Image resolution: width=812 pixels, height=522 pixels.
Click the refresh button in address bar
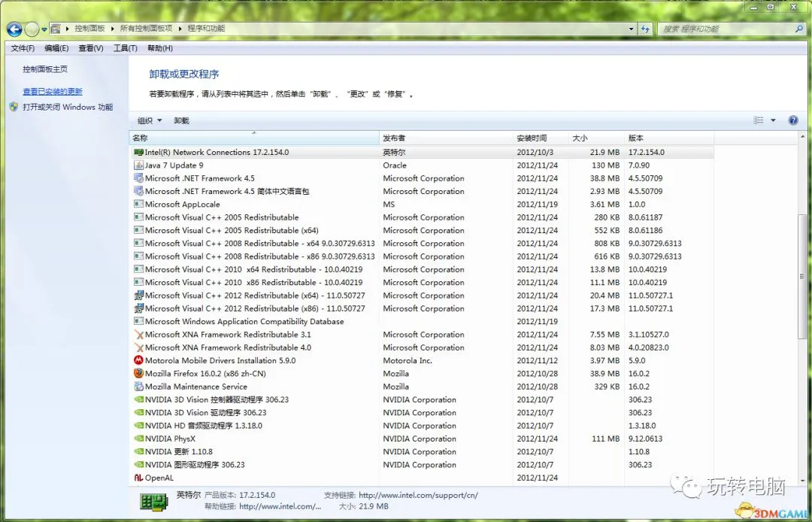click(x=645, y=29)
